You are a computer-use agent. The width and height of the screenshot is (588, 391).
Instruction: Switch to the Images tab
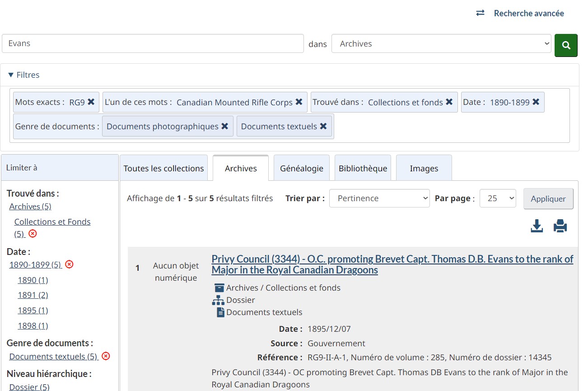(424, 168)
